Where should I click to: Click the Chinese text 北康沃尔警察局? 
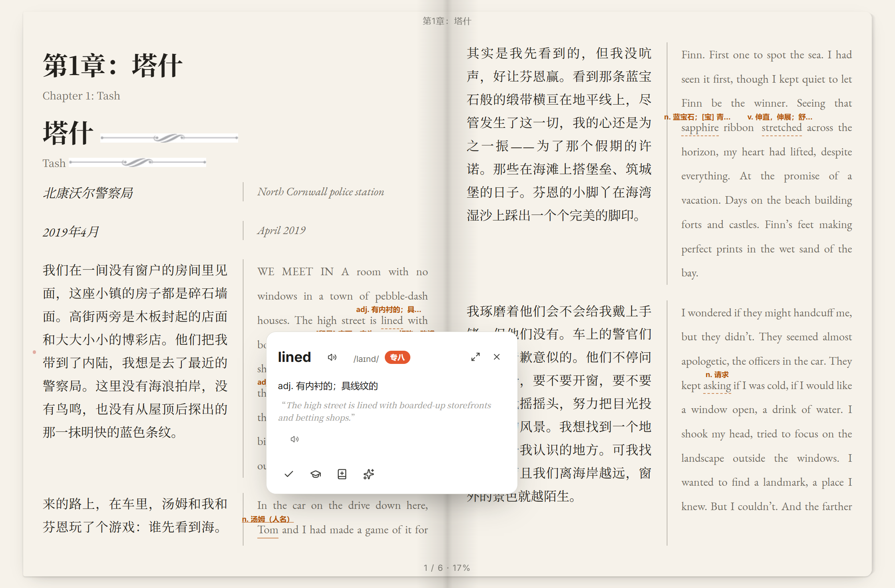pos(88,193)
